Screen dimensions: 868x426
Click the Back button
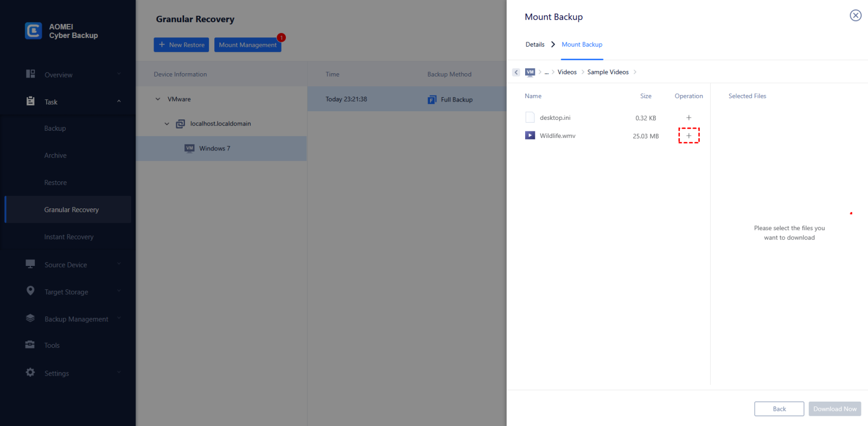coord(779,409)
